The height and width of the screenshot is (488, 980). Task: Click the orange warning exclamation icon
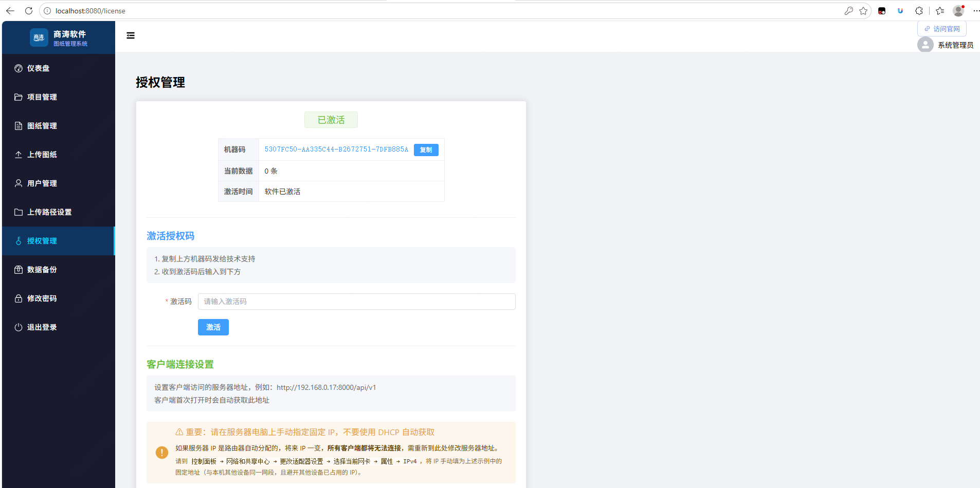161,453
